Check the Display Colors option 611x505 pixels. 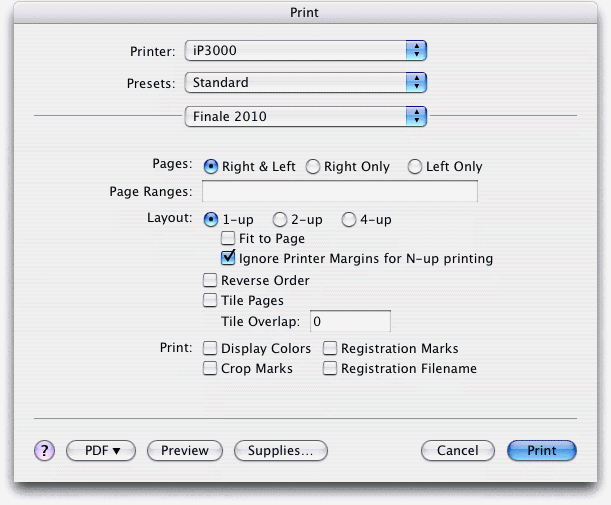click(210, 348)
